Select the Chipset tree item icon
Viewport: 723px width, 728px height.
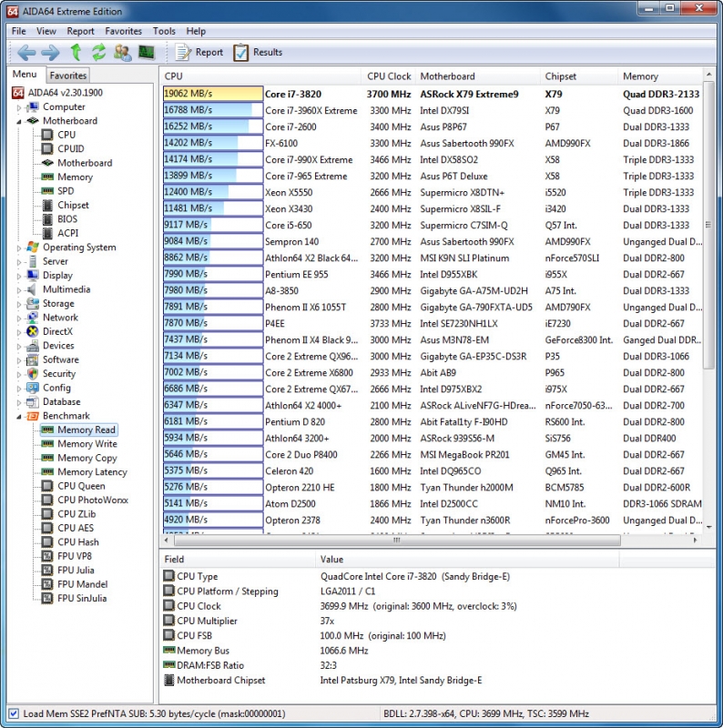[x=47, y=205]
